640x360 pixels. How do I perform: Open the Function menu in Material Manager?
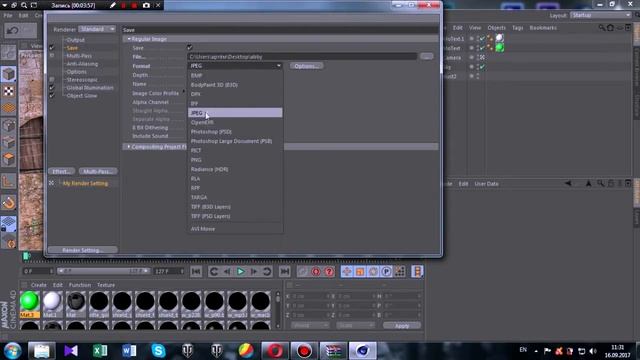tap(80, 285)
